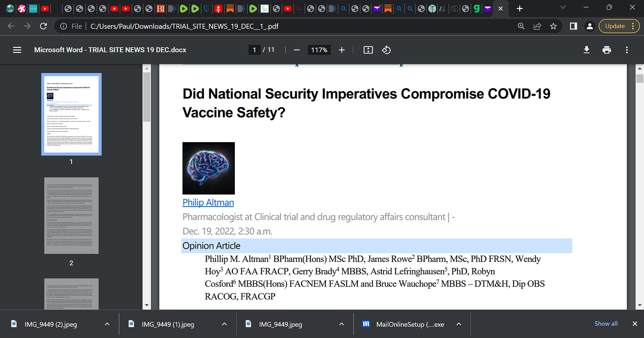This screenshot has height=338, width=644.
Task: Open a new browser tab
Action: (x=520, y=8)
